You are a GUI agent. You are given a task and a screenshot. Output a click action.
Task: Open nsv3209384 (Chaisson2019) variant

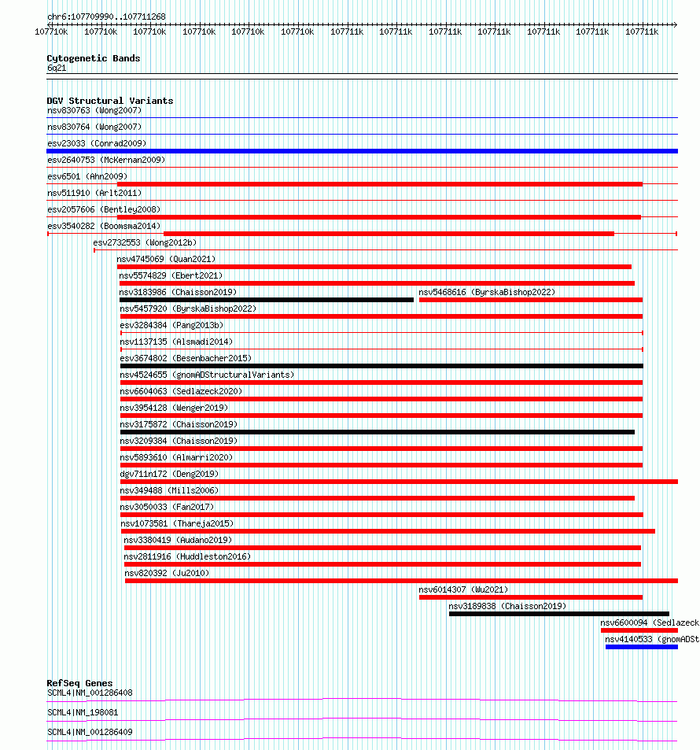pos(179,441)
